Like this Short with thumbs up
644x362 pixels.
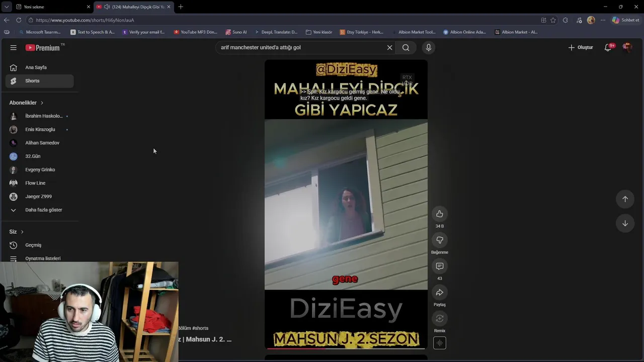pos(439,214)
